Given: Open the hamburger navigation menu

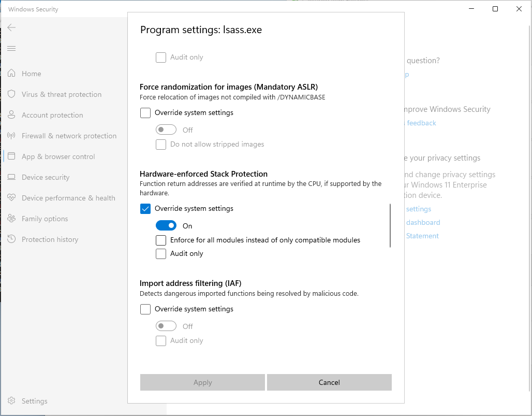Looking at the screenshot, I should click(11, 48).
